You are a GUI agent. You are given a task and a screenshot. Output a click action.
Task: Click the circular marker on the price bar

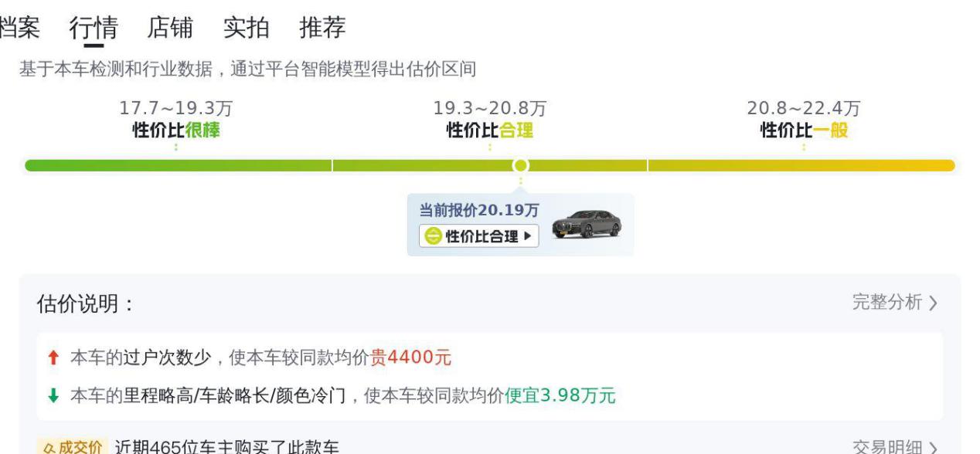(x=521, y=165)
